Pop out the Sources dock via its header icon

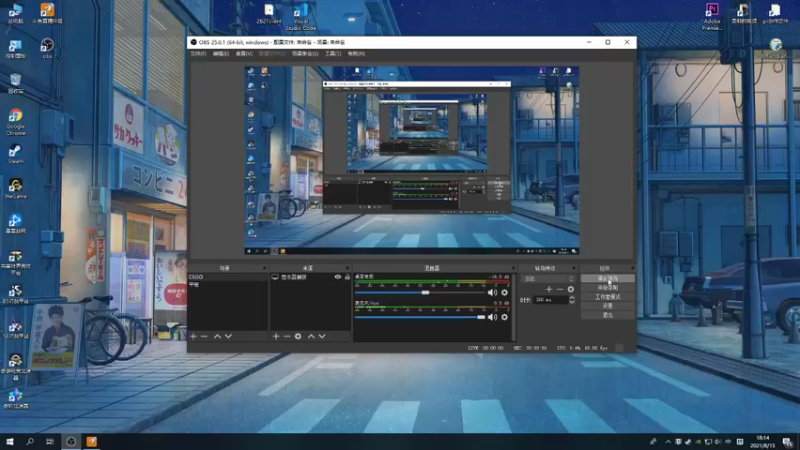point(347,268)
